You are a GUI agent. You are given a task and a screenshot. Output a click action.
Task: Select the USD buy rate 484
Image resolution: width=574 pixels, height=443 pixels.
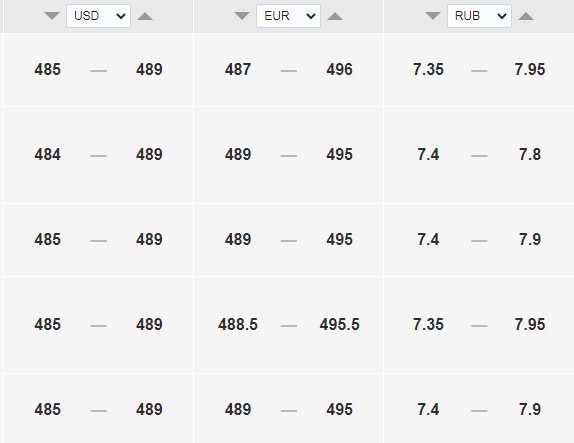pyautogui.click(x=48, y=155)
